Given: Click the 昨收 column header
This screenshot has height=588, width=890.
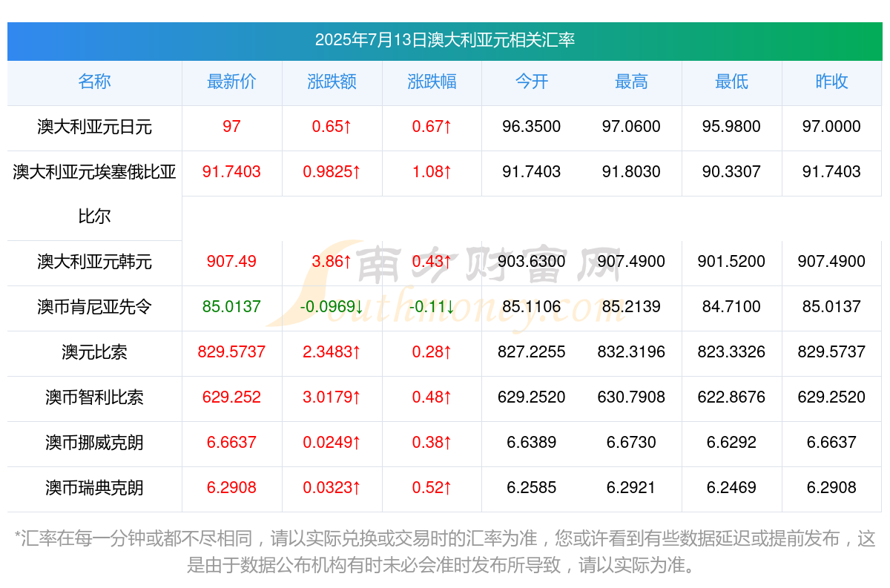Looking at the screenshot, I should point(831,82).
